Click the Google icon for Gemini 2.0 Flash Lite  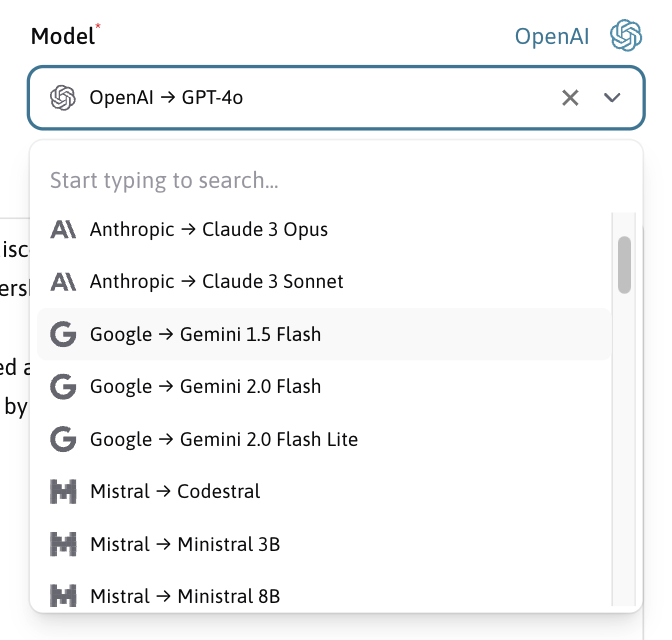point(63,439)
